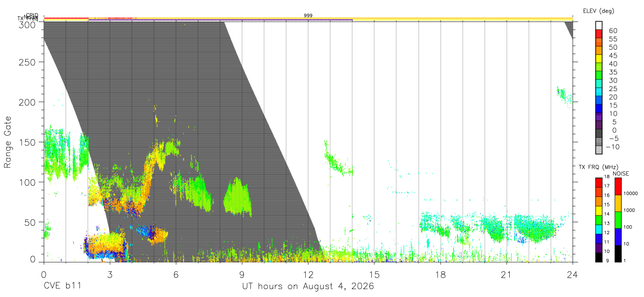Image resolution: width=644 pixels, height=297 pixels.
Task: Click the "ELEV (deg)" color bar title
Action: pyautogui.click(x=599, y=10)
